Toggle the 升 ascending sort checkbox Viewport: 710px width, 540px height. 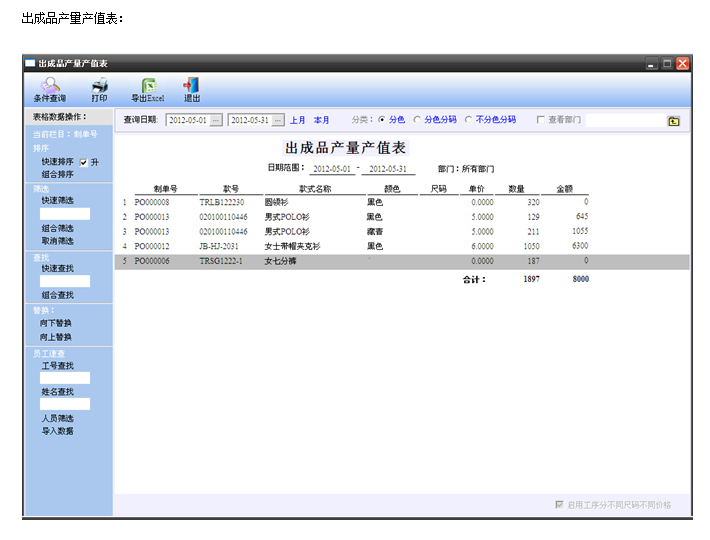click(x=84, y=161)
